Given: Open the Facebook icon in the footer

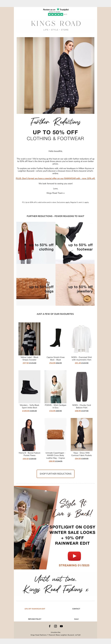Looking at the screenshot, I should pos(50,626).
